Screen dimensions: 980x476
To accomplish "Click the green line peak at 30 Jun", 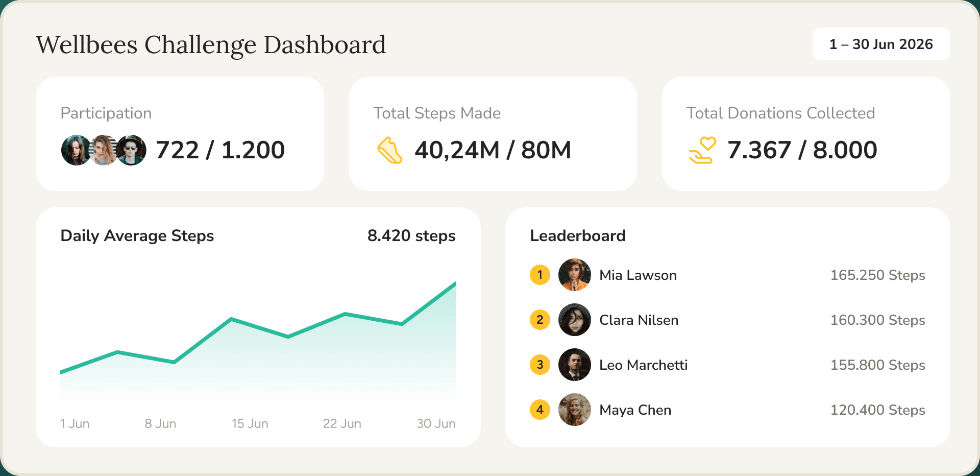I will tap(454, 283).
